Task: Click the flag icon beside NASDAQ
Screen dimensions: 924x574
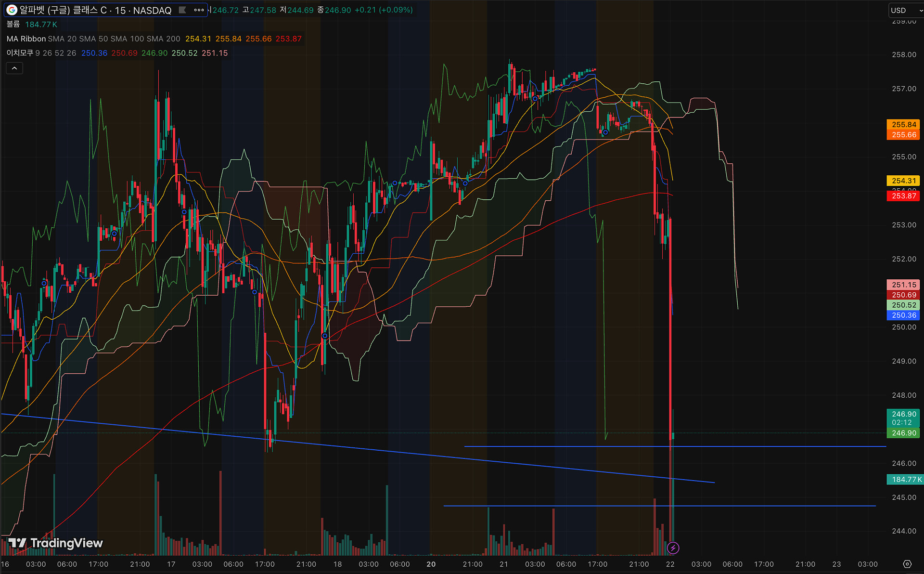Action: coord(182,10)
